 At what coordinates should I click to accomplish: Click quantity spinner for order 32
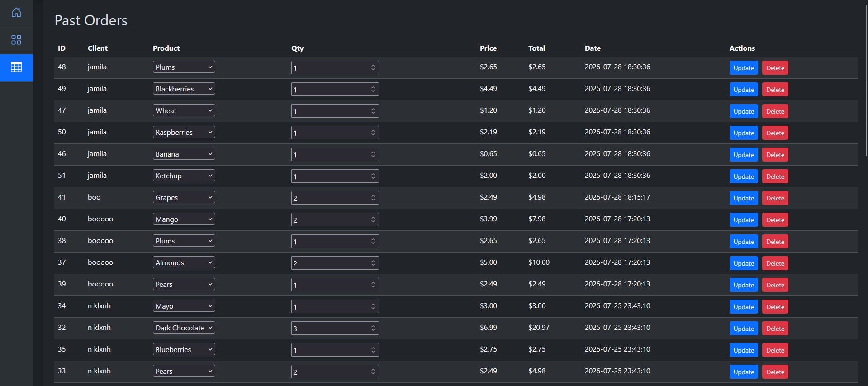pos(373,328)
